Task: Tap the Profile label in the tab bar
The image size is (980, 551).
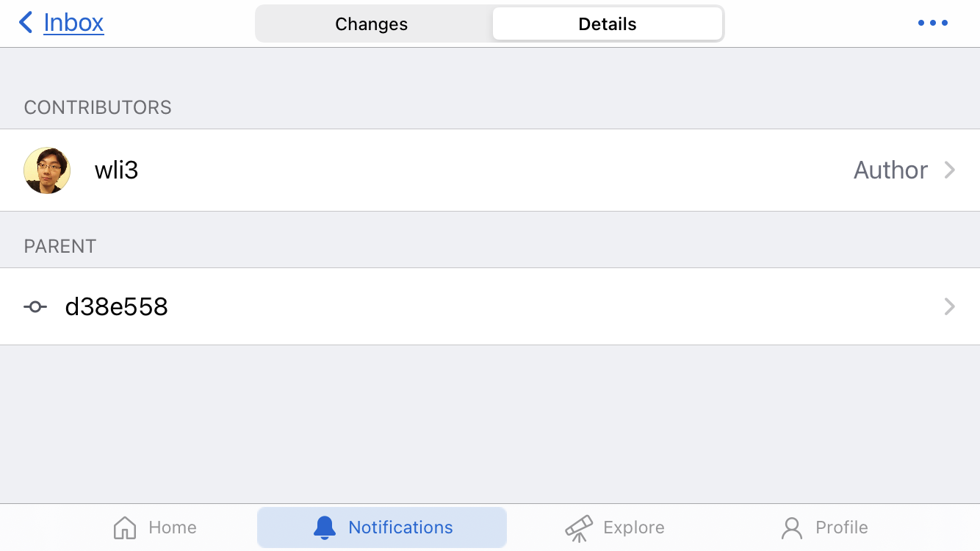Action: coord(842,527)
